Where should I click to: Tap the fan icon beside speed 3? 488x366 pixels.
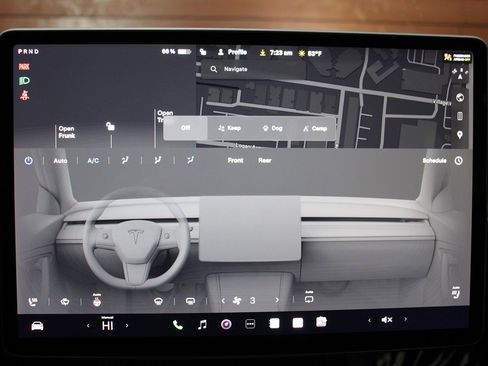point(237,301)
